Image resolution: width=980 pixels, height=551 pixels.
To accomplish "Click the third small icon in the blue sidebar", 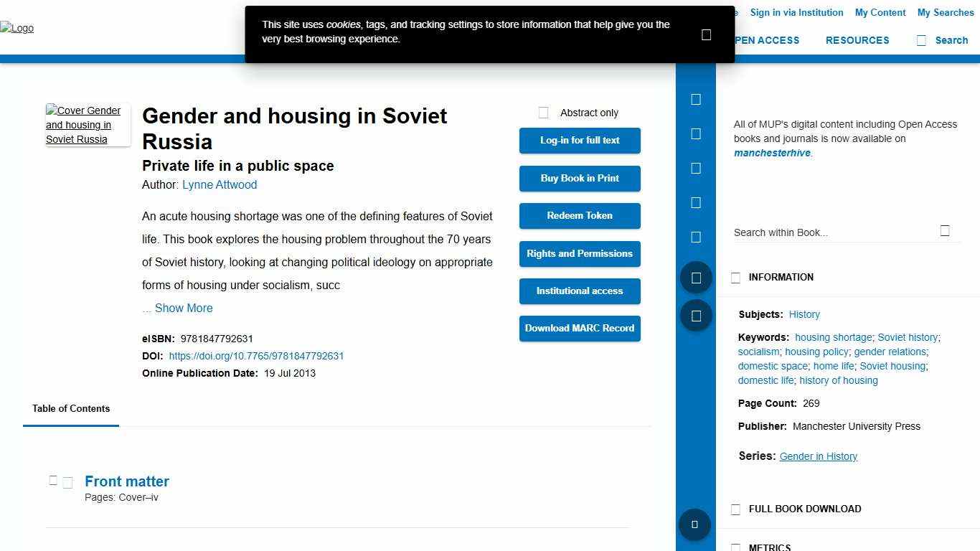I will coord(695,168).
